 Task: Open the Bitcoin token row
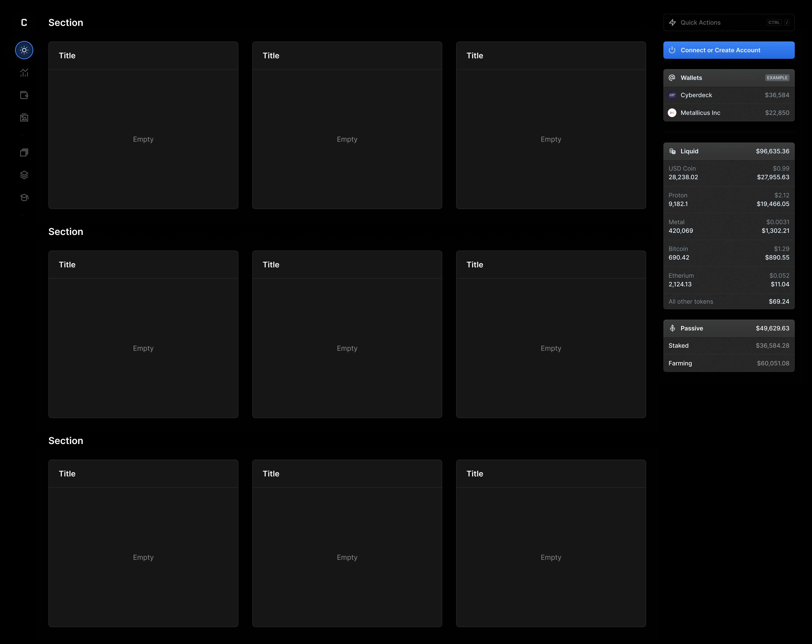point(729,253)
